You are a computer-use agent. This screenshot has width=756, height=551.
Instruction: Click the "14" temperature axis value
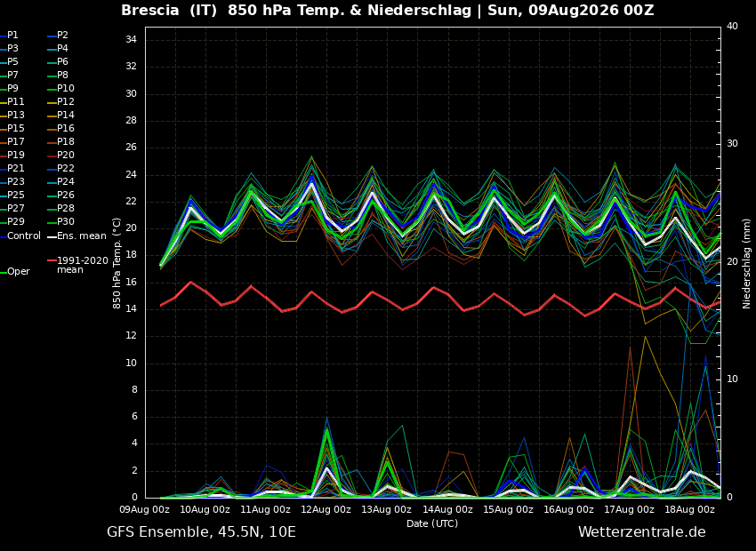pyautogui.click(x=131, y=309)
